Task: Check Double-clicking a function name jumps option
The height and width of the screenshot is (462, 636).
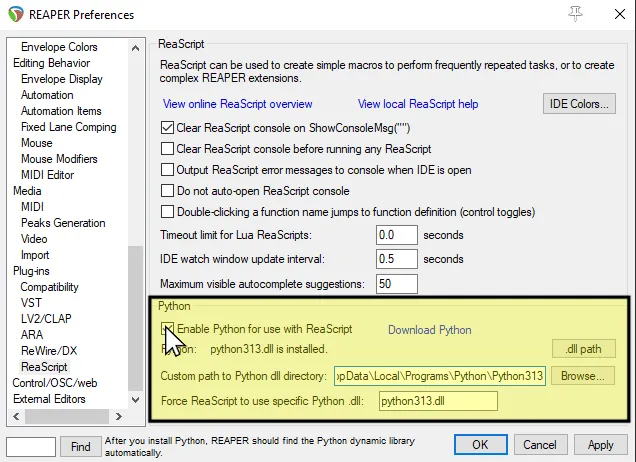Action: point(167,212)
